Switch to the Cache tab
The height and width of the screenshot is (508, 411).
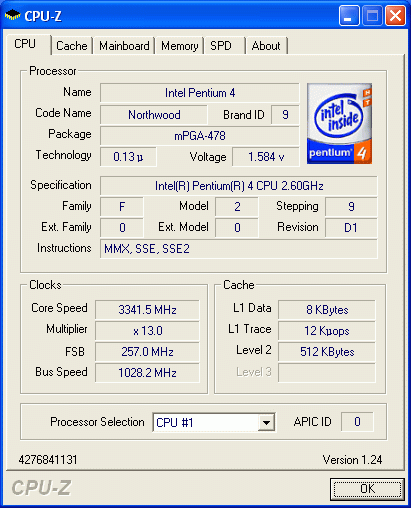tap(72, 46)
